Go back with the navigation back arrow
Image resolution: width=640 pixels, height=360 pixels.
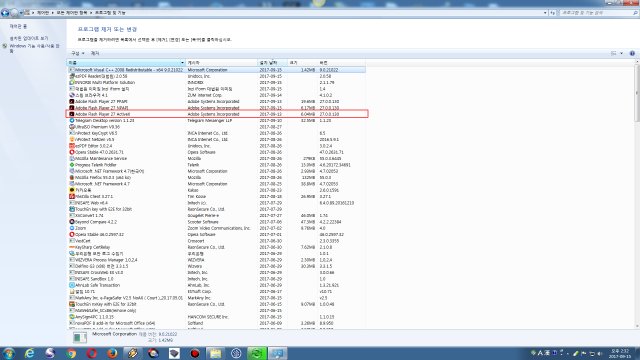pyautogui.click(x=5, y=13)
